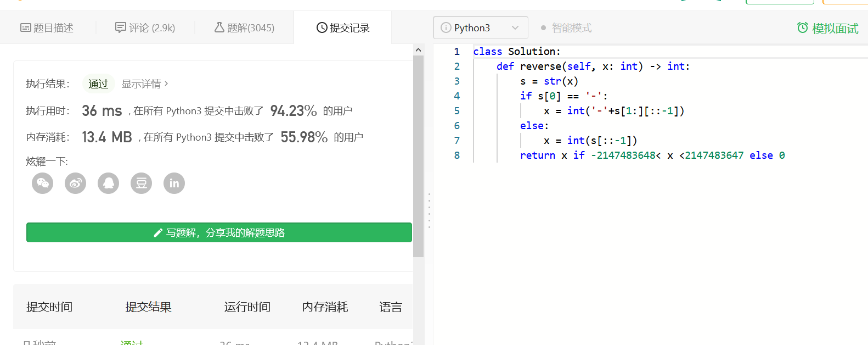Switch to the 题解(3045) tab
The image size is (868, 345).
(245, 27)
